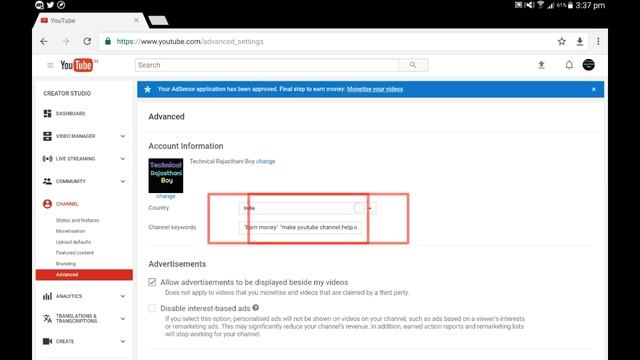Click the Channel label in sidebar

pyautogui.click(x=67, y=204)
